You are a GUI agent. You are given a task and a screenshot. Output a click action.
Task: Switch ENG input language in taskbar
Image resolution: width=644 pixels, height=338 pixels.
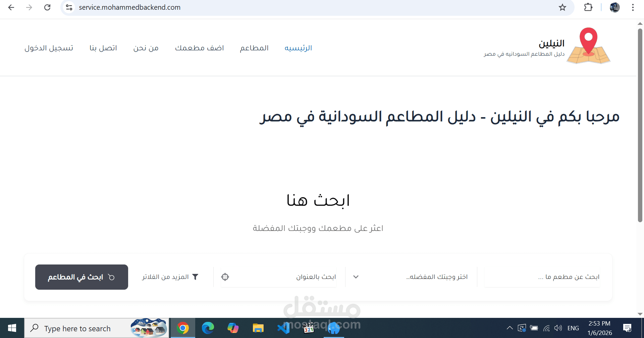[573, 328]
